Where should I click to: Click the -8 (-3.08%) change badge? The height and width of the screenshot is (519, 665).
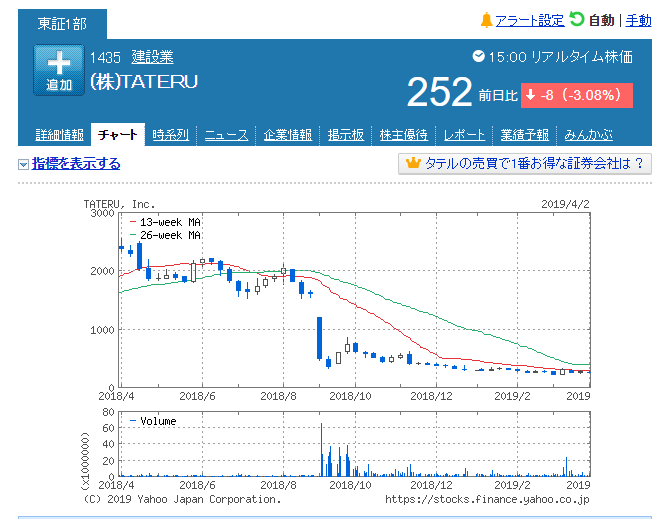pyautogui.click(x=577, y=95)
